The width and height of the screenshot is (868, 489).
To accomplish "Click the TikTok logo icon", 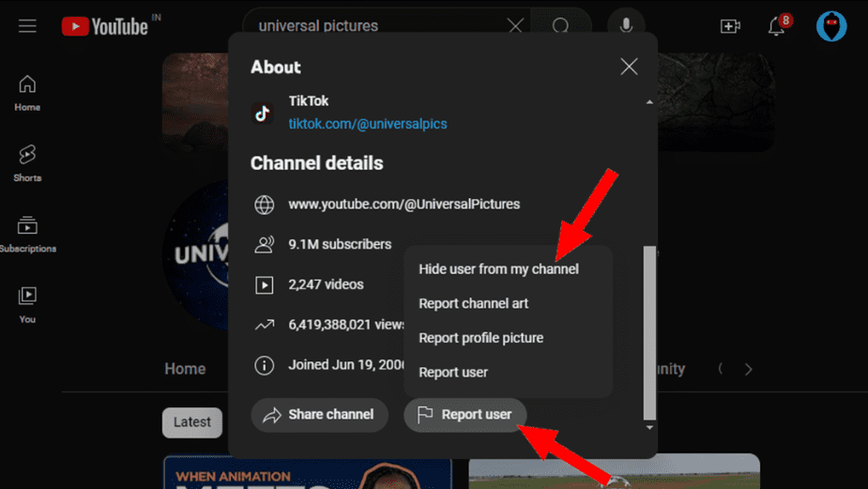I will tap(263, 113).
